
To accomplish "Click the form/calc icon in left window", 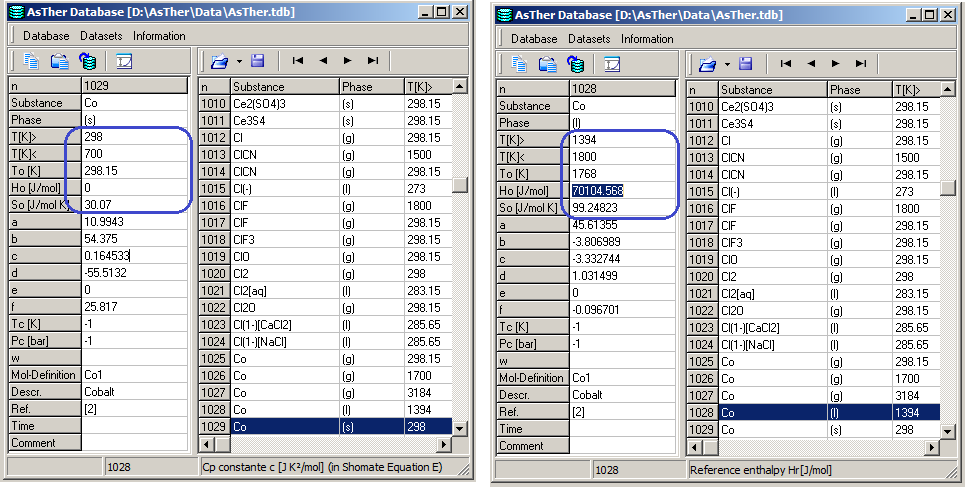I will point(124,61).
